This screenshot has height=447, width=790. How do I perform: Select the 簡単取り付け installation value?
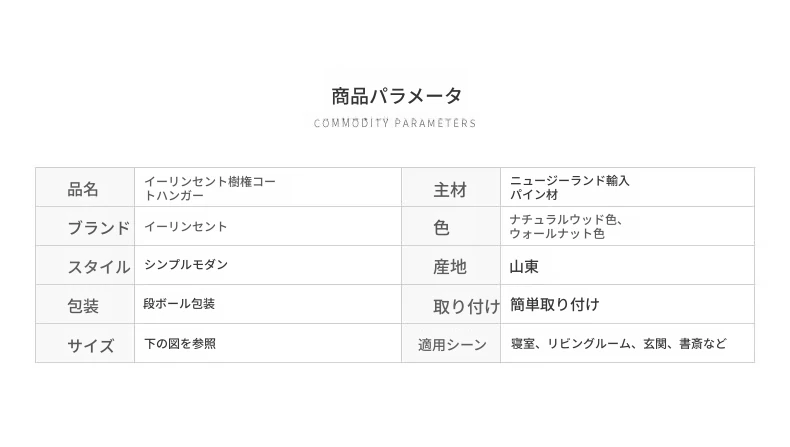[x=555, y=305]
